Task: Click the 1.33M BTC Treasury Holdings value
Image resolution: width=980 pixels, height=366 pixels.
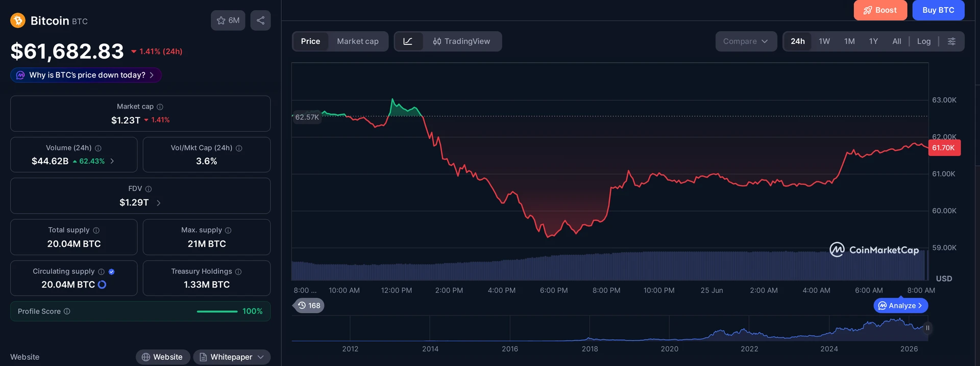Action: 207,284
